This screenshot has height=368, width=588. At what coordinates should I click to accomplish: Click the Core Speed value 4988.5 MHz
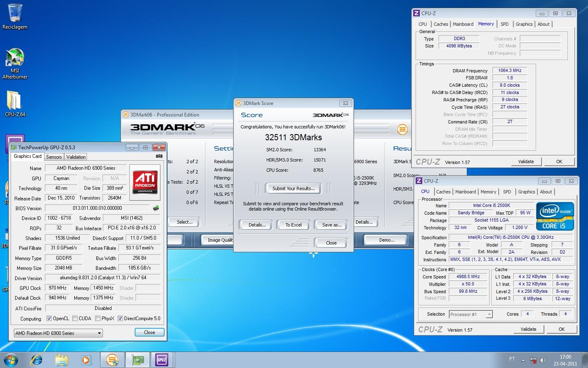[x=468, y=276]
